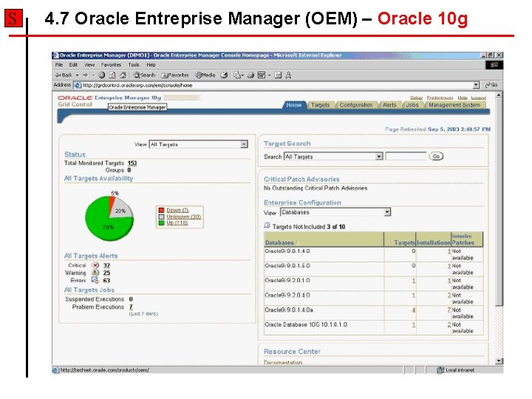Viewport: 532px width, 399px height.
Task: Click the Home toolbar icon
Action: pos(123,75)
